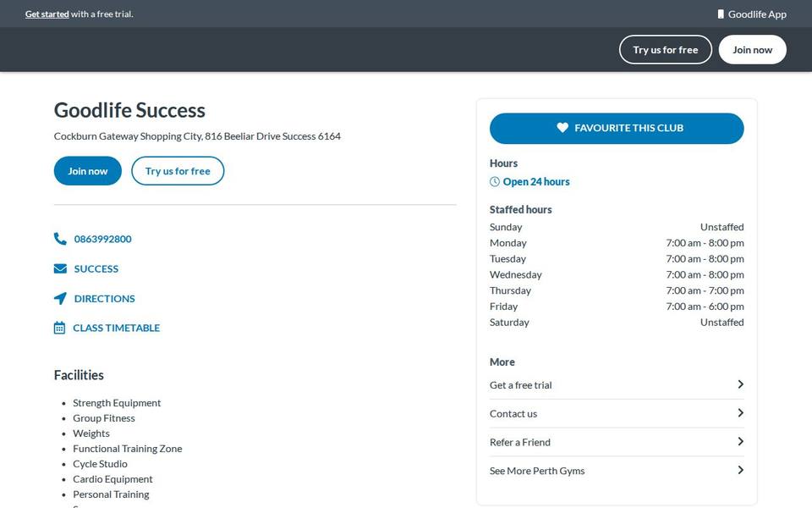This screenshot has height=508, width=812.
Task: Click Strength Equipment facility item
Action: [x=117, y=403]
